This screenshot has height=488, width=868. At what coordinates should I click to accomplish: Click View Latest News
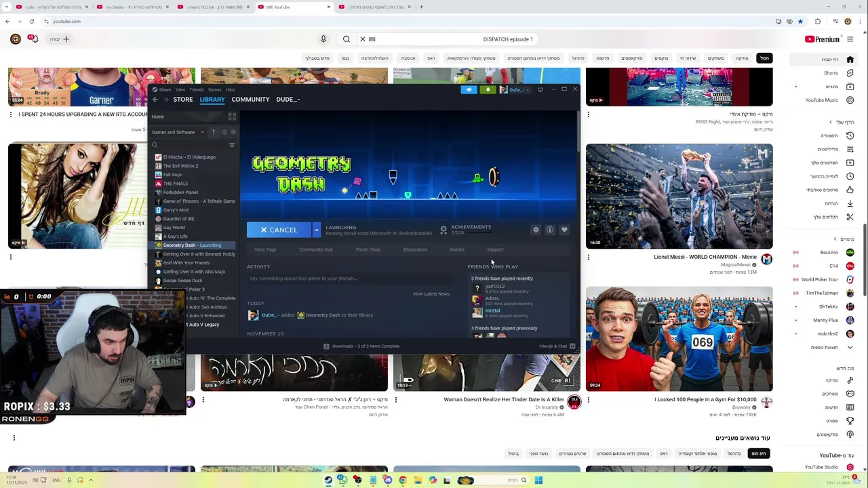pos(431,294)
